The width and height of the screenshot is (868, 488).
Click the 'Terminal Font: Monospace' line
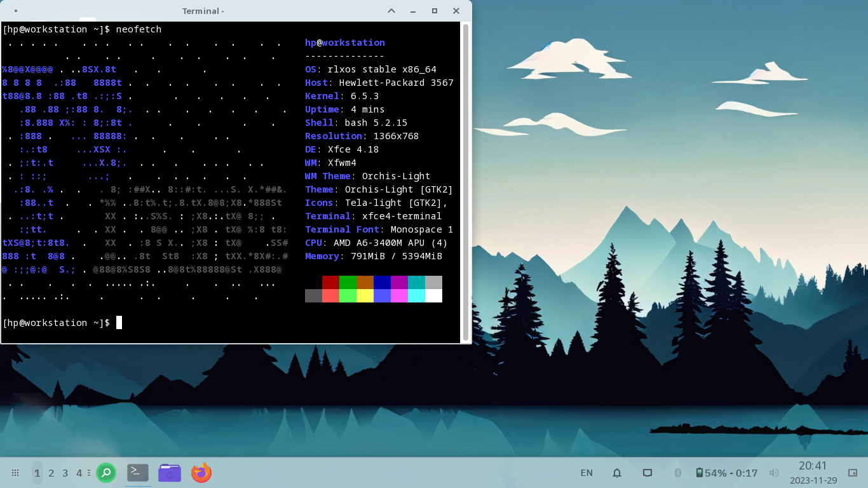click(x=379, y=229)
